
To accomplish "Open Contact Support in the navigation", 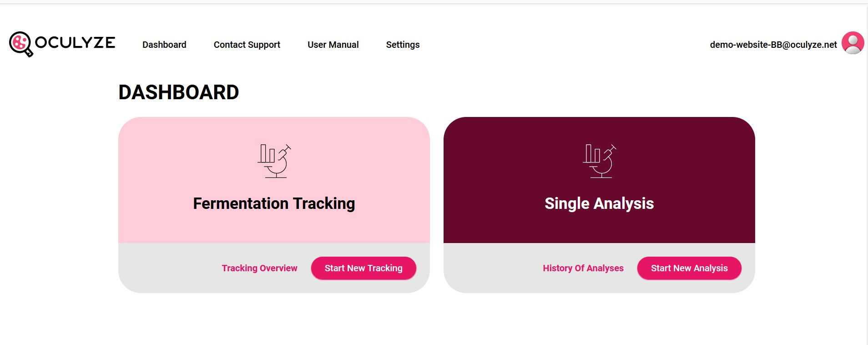I will click(x=247, y=45).
